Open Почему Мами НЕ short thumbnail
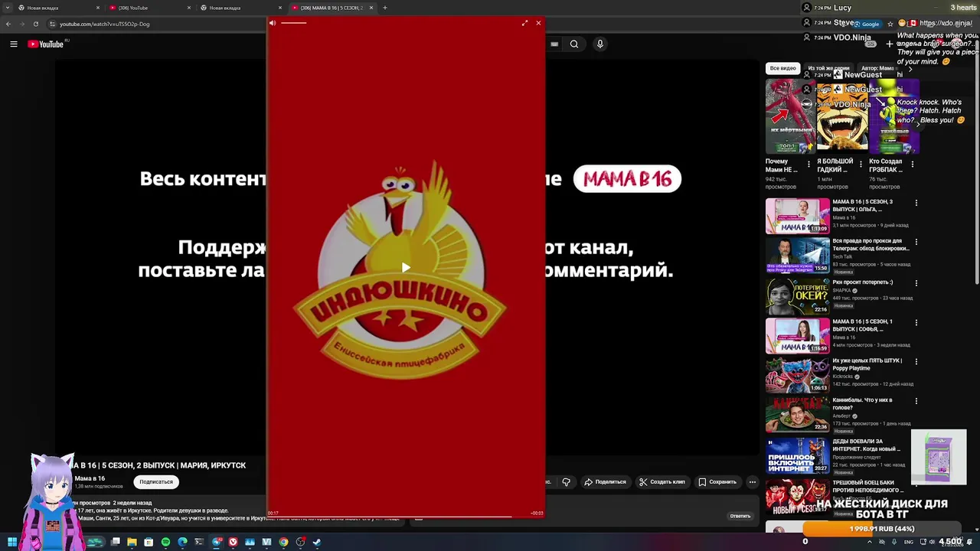The image size is (980, 551). coord(789,116)
